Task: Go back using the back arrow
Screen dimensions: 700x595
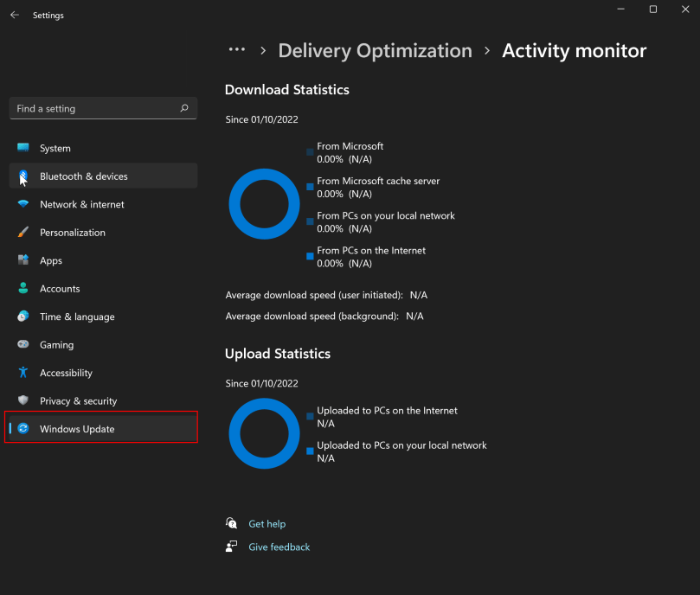Action: pos(15,15)
